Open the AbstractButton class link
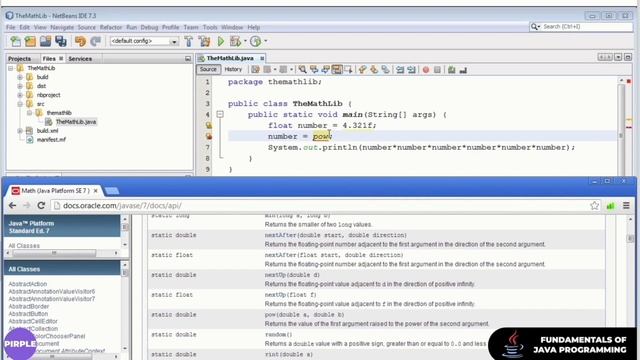 (x=28, y=314)
